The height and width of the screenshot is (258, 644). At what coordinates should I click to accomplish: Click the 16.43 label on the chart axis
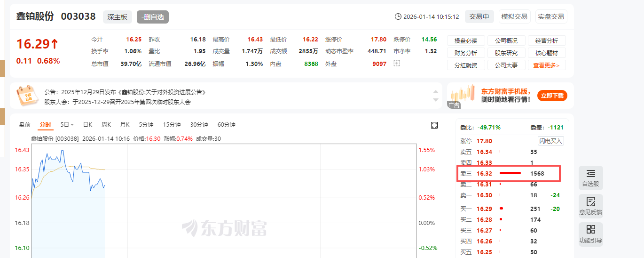[22, 150]
